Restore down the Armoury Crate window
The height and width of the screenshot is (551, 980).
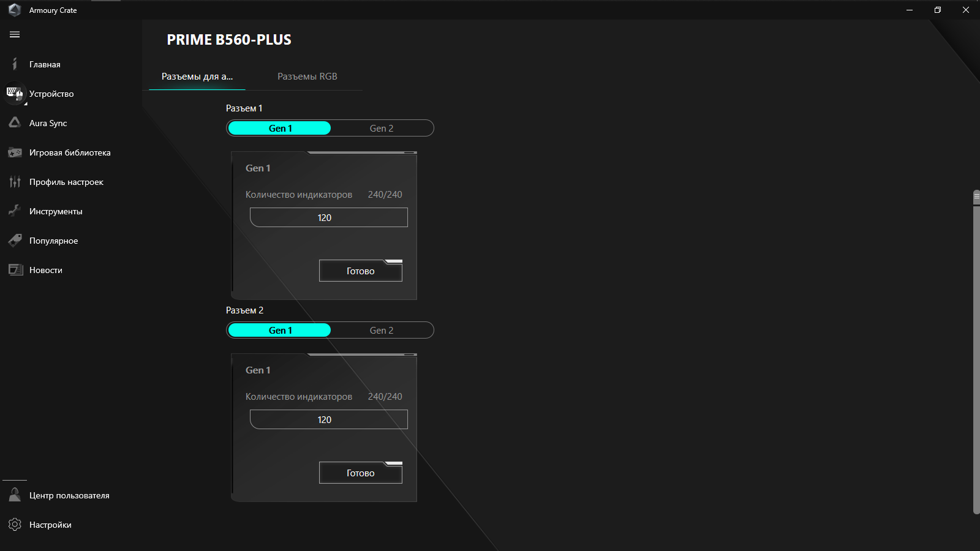(x=938, y=10)
